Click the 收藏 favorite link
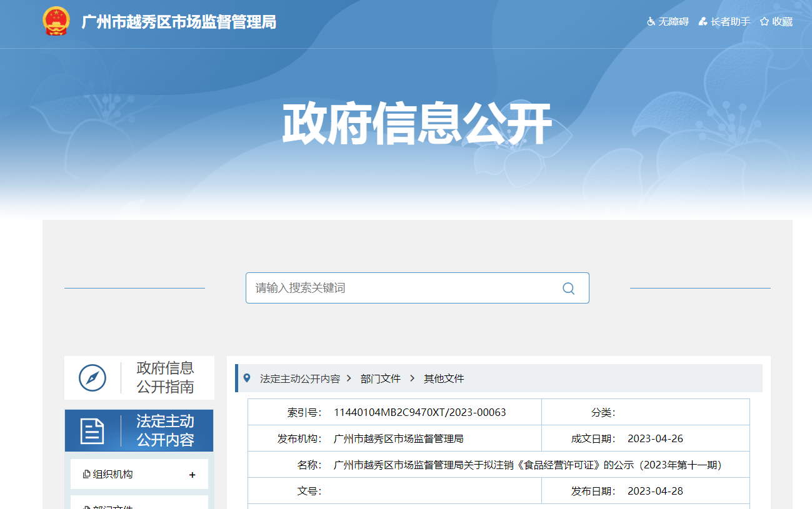Screen dimensions: 812x509 [782, 21]
